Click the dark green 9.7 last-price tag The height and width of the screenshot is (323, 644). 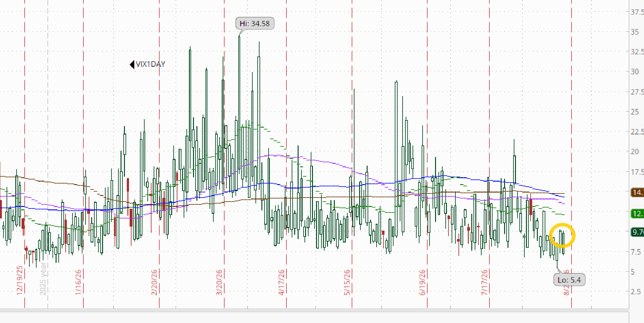tap(637, 232)
